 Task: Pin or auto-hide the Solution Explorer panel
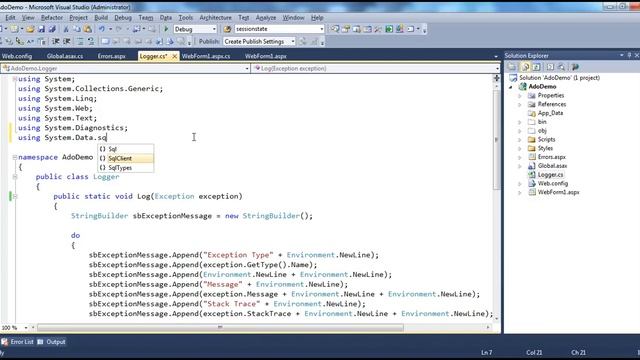pyautogui.click(x=629, y=55)
